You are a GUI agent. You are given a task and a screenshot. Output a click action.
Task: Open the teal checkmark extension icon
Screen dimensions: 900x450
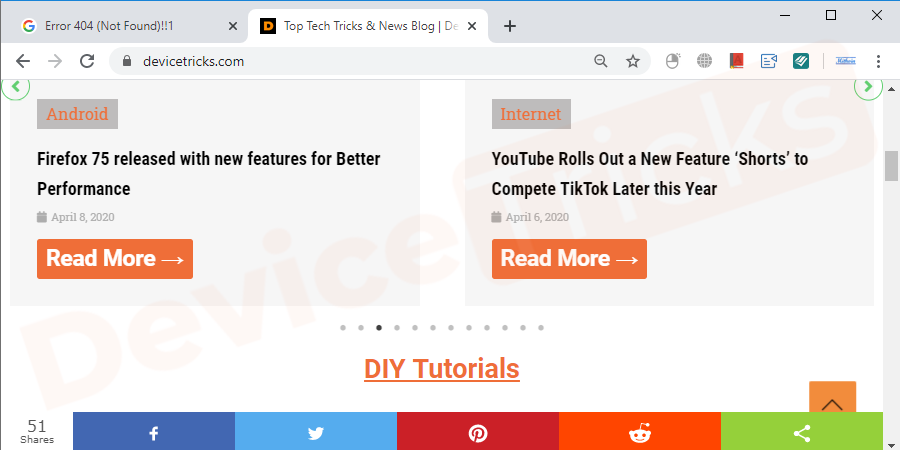coord(801,61)
